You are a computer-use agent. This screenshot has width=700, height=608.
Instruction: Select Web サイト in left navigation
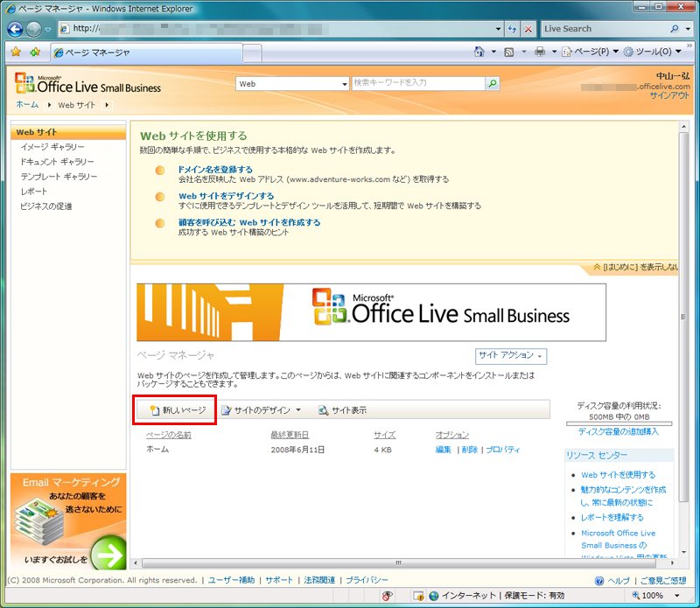pos(68,132)
